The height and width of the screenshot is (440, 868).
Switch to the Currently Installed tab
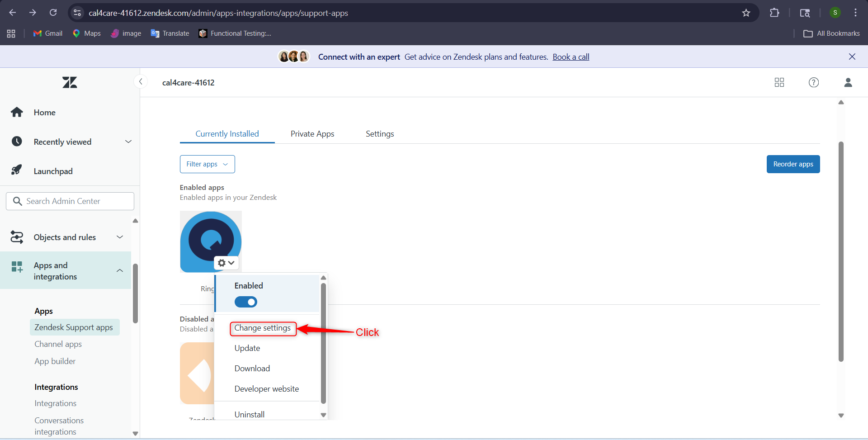tap(227, 134)
